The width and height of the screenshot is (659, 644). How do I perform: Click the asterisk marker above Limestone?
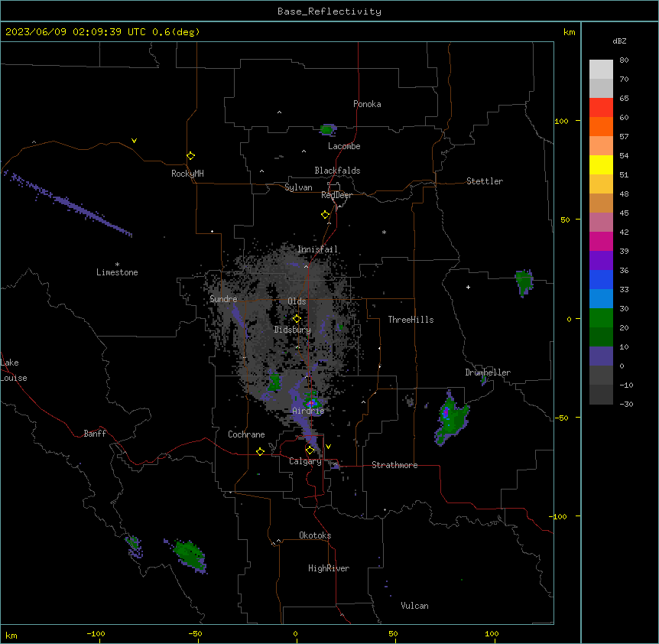click(117, 265)
